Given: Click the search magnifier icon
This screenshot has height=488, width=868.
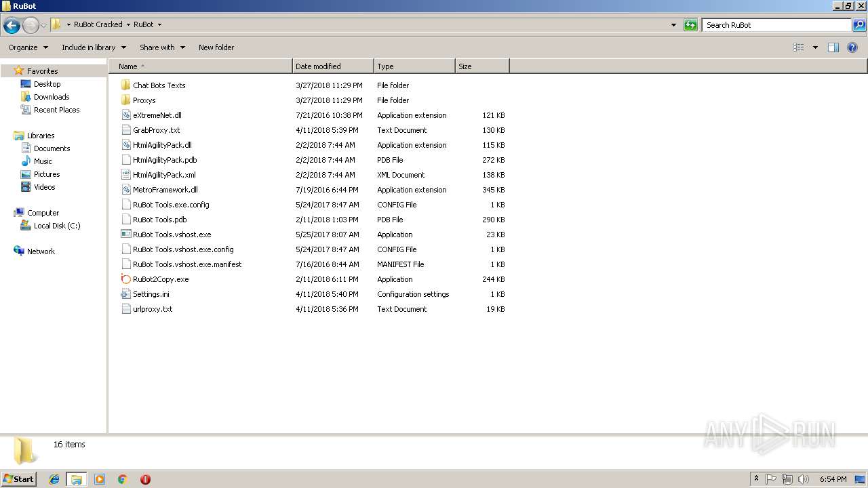Looking at the screenshot, I should (859, 25).
